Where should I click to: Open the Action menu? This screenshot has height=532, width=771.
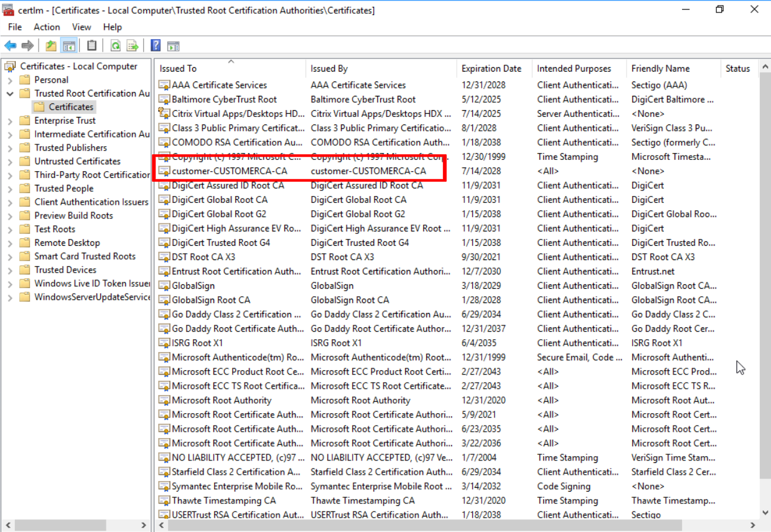(x=47, y=27)
